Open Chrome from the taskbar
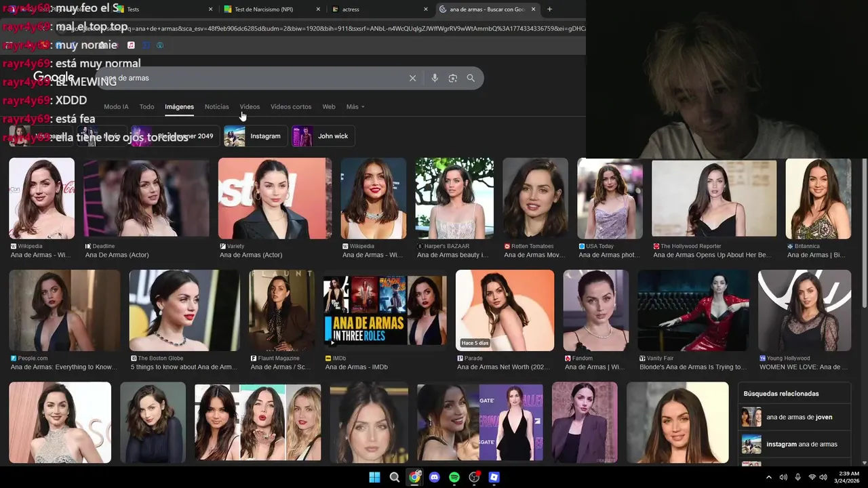Screen dimensions: 868x488 414,477
